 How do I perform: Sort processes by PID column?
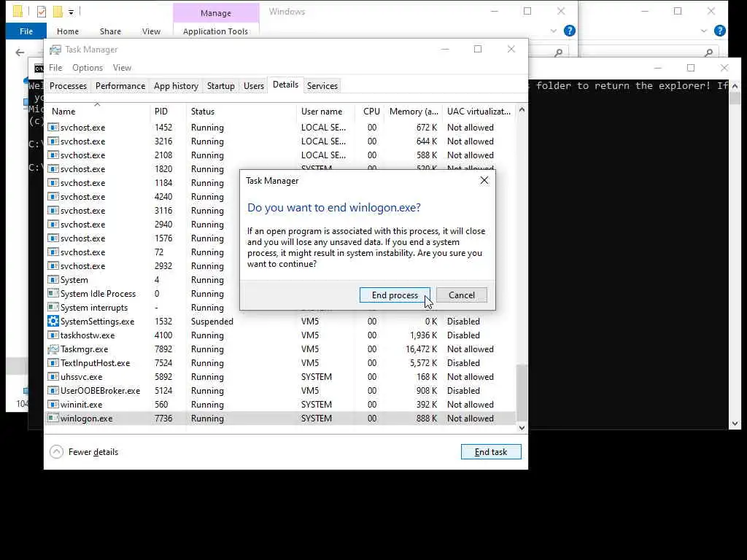pos(168,112)
